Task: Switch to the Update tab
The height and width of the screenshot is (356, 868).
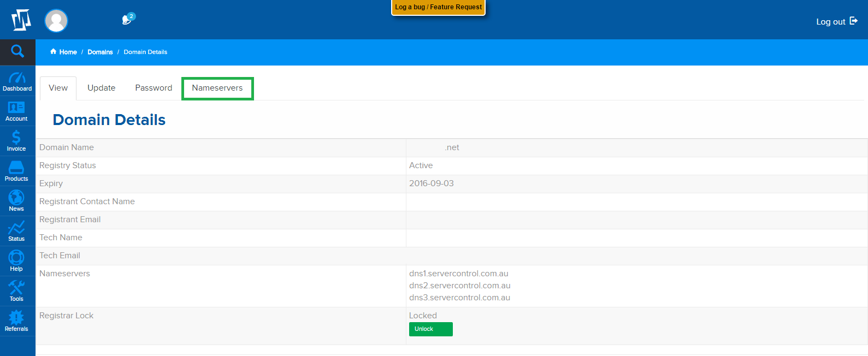Action: coord(102,88)
